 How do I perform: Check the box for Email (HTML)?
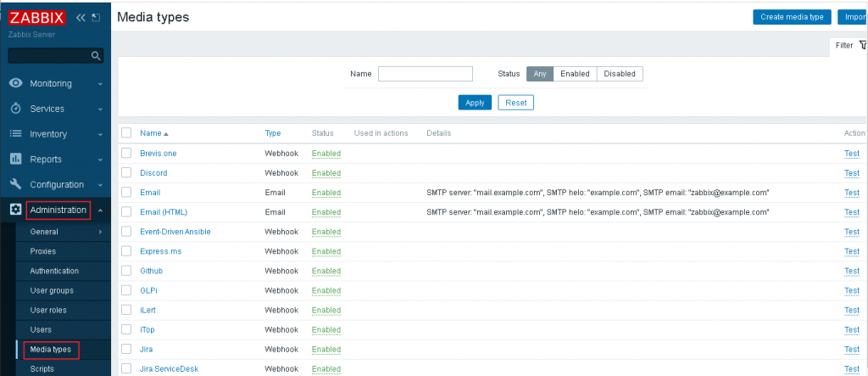click(x=126, y=212)
